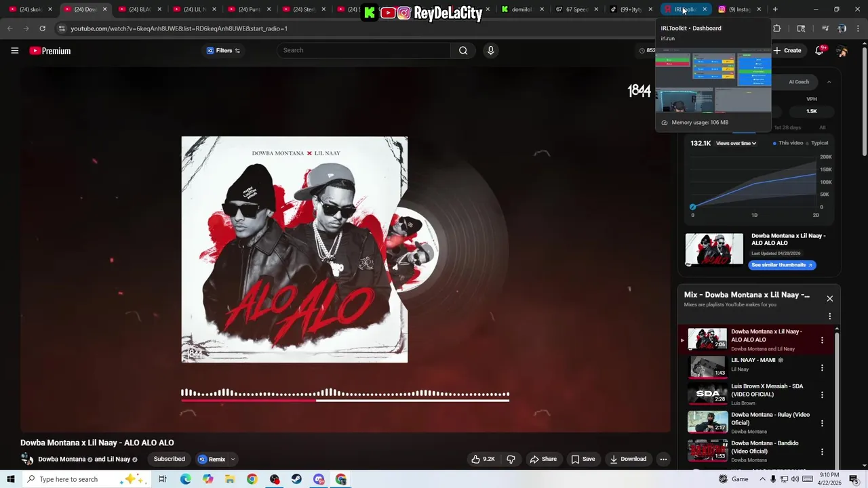Open Windows Start menu
This screenshot has height=488, width=868.
(x=10, y=479)
